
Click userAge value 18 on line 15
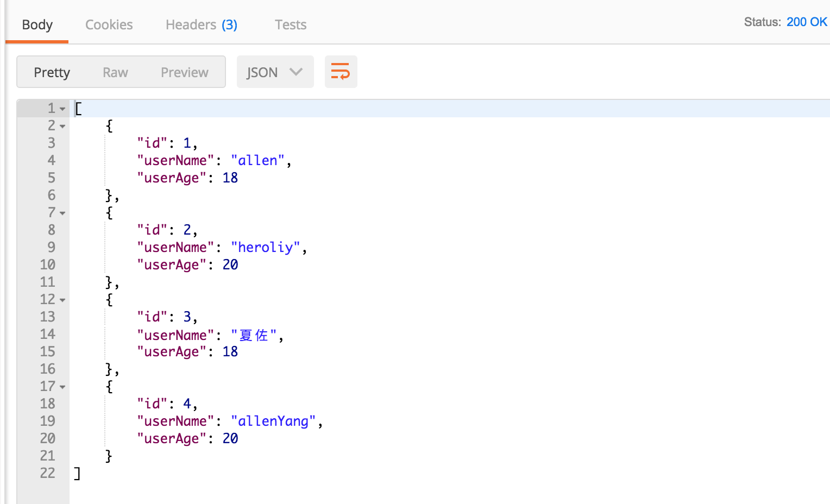(230, 351)
